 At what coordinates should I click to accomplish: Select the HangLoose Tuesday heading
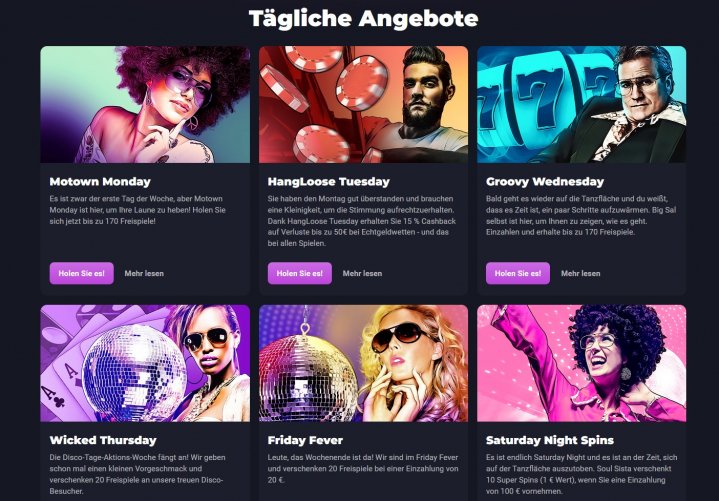[x=329, y=182]
